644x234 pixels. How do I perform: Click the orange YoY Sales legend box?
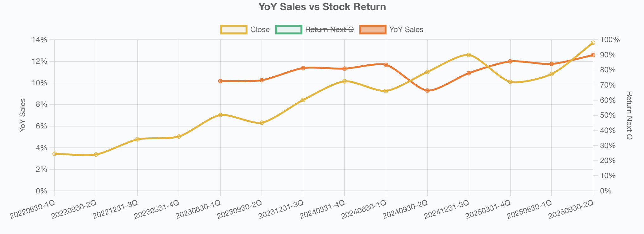(373, 29)
